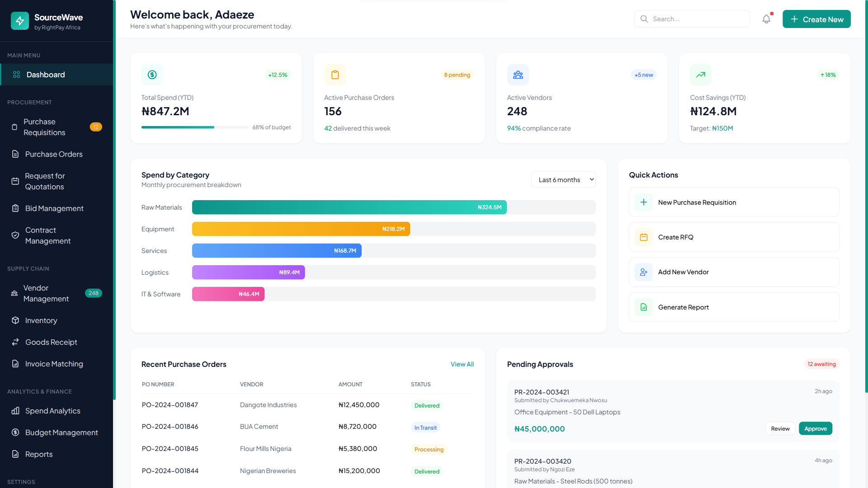Click Review on the Dell Laptops request
Screen dimensions: 868x488
(780, 428)
